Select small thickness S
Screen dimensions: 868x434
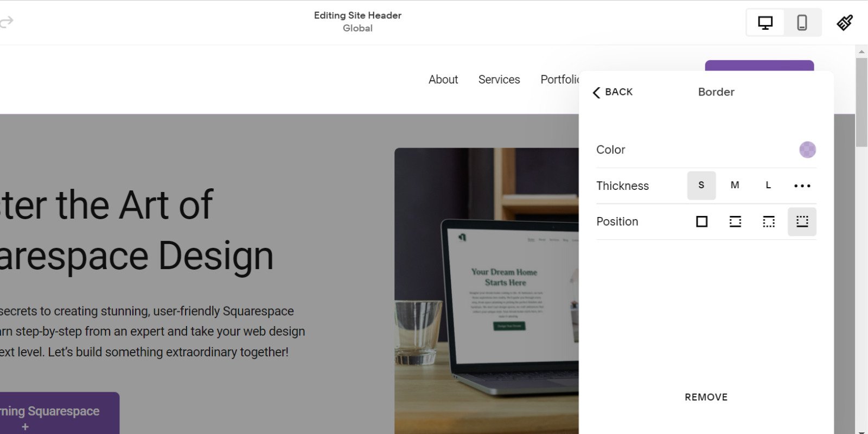coord(701,186)
